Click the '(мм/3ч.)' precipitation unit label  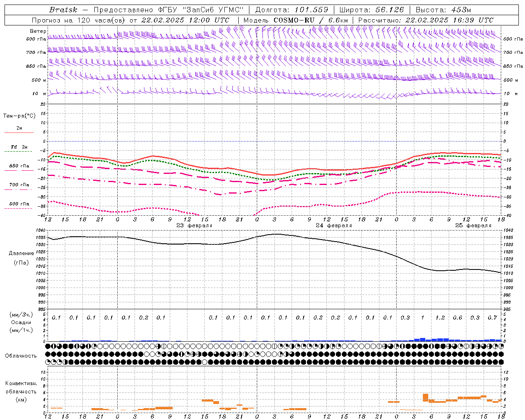[21, 315]
